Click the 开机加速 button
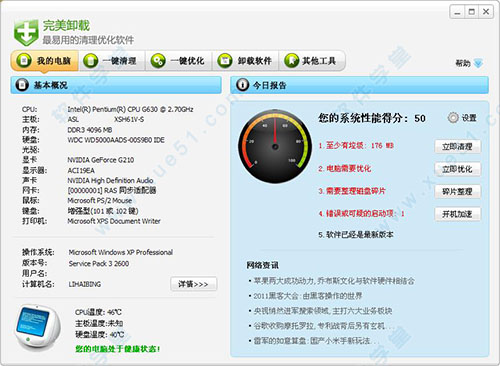500x366 pixels. (457, 214)
